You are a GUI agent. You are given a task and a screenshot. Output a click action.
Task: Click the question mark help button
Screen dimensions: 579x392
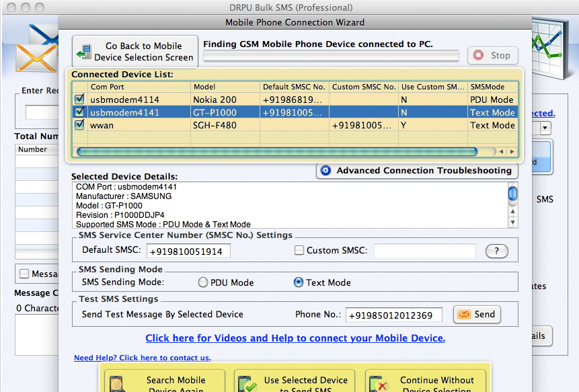[496, 251]
